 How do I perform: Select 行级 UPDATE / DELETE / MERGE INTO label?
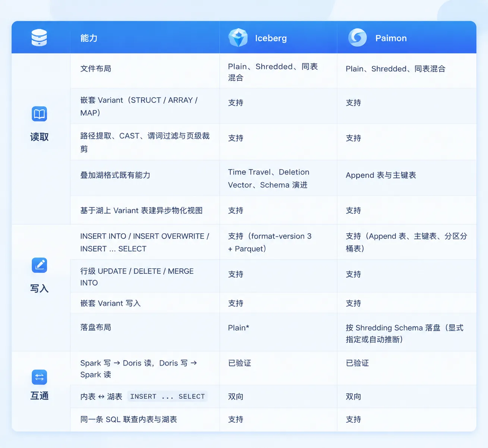coord(137,277)
